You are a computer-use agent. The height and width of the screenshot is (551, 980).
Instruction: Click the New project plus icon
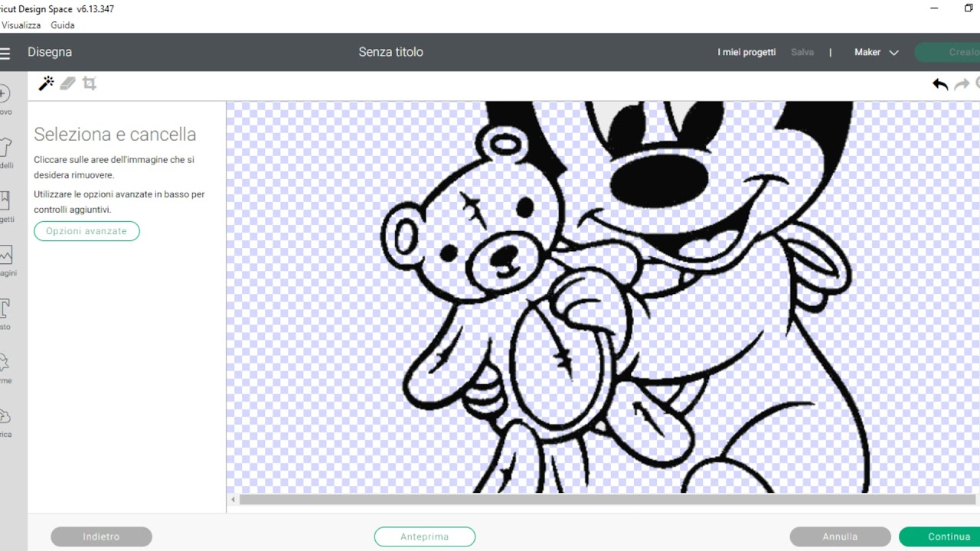pos(3,94)
